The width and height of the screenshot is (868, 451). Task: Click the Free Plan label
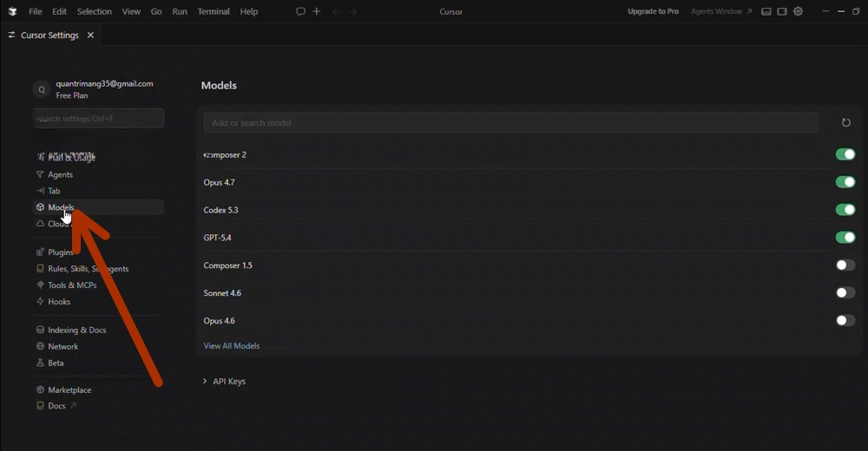[x=72, y=95]
